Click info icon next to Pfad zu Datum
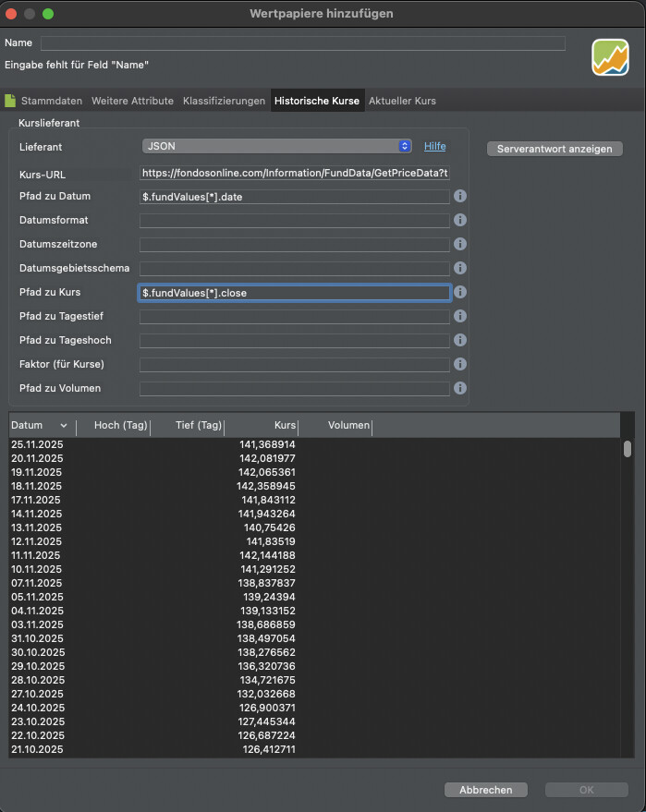The image size is (646, 812). (460, 196)
